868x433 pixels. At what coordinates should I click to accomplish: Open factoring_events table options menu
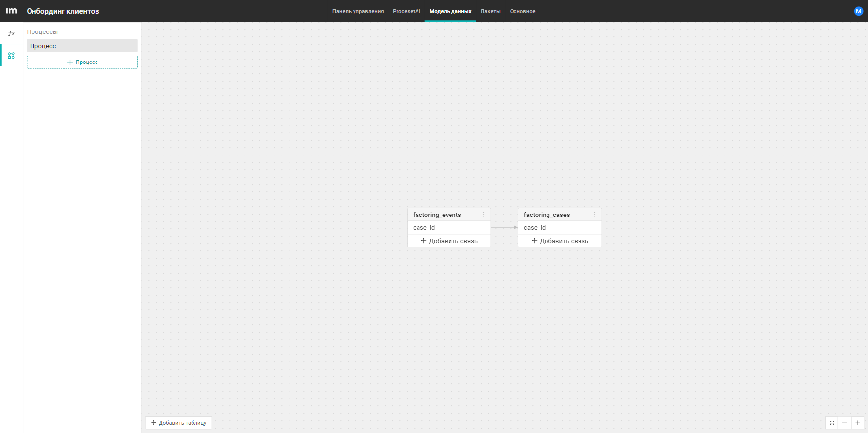tap(484, 215)
